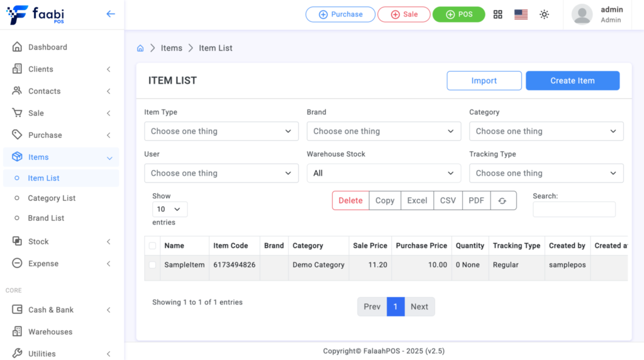Click the Dashboard house icon
The height and width of the screenshot is (360, 644).
coord(17,47)
